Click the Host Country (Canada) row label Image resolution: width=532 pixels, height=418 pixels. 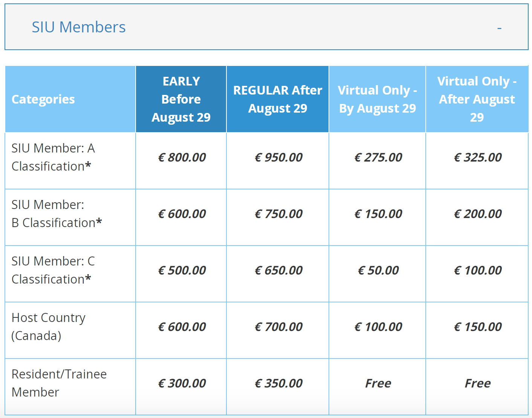(x=48, y=326)
